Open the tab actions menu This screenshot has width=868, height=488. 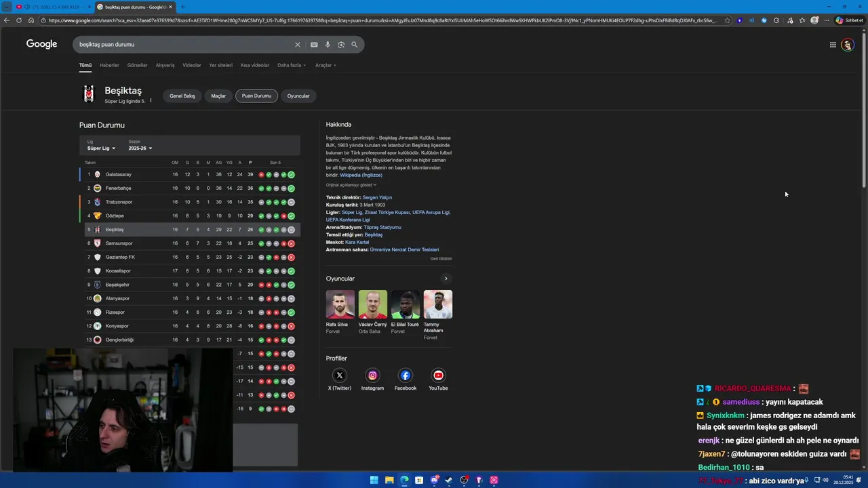pyautogui.click(x=7, y=7)
